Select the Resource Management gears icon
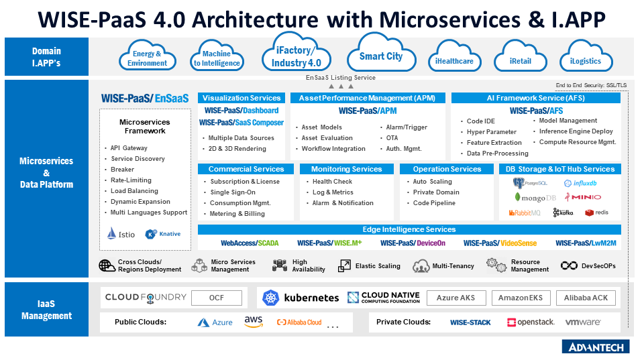 (x=496, y=265)
